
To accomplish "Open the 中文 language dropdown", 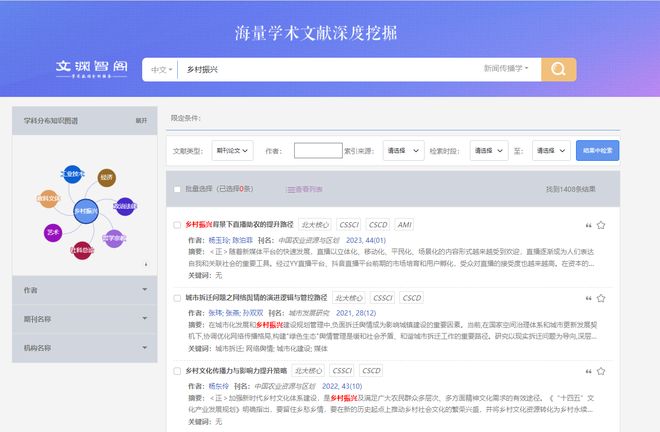I will (x=162, y=69).
